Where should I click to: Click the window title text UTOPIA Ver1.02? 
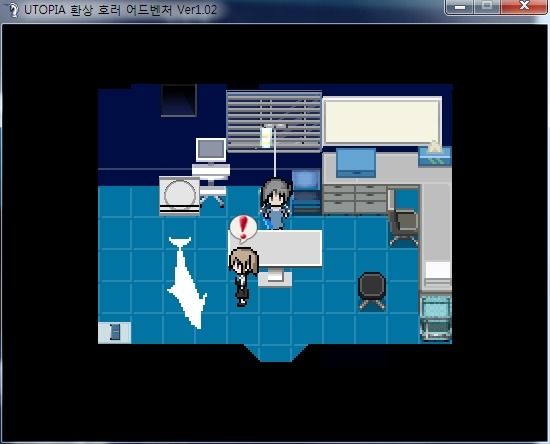click(x=120, y=10)
